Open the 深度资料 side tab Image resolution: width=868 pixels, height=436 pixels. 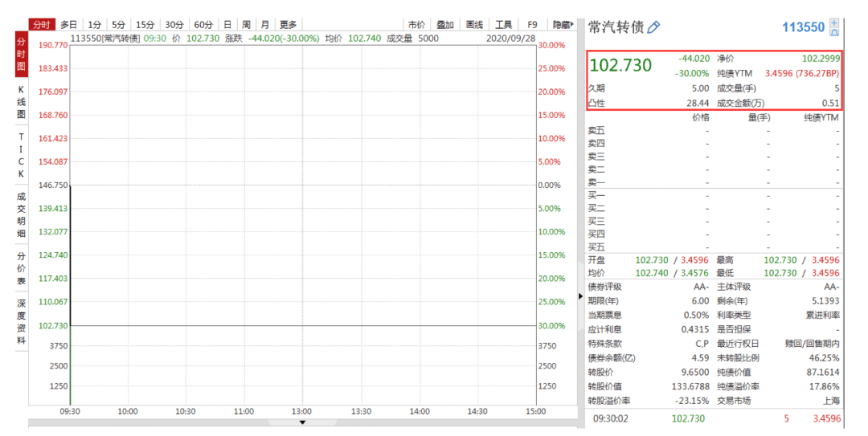(21, 322)
